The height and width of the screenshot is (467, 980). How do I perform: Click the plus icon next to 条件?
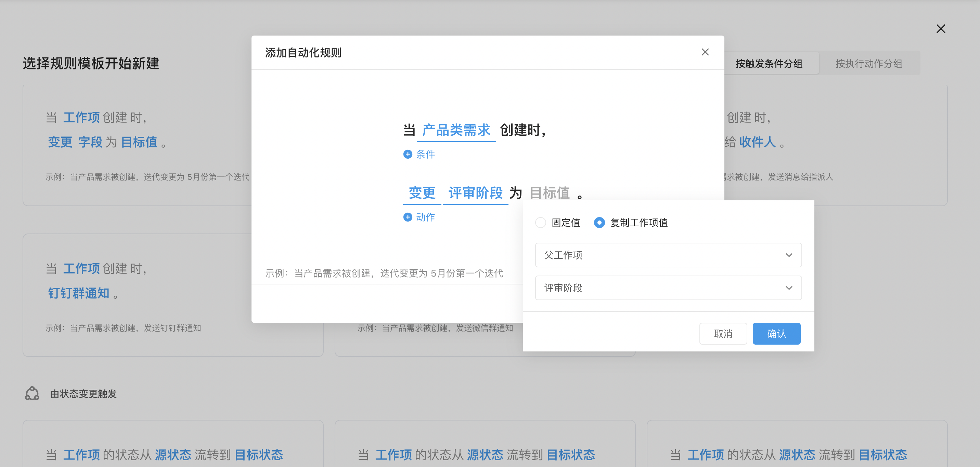[408, 154]
